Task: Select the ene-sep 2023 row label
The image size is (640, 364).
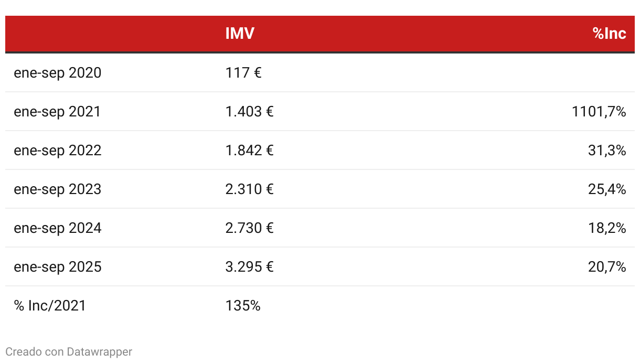Action: coord(58,189)
